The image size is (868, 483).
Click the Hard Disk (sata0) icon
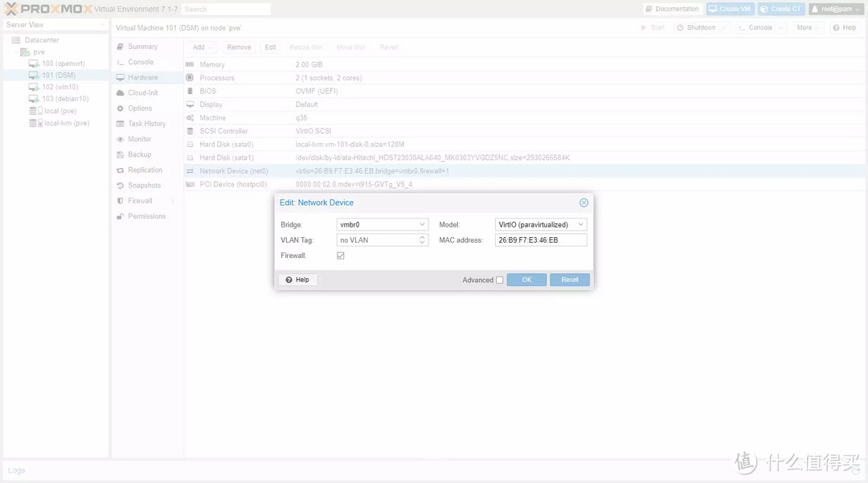click(190, 144)
